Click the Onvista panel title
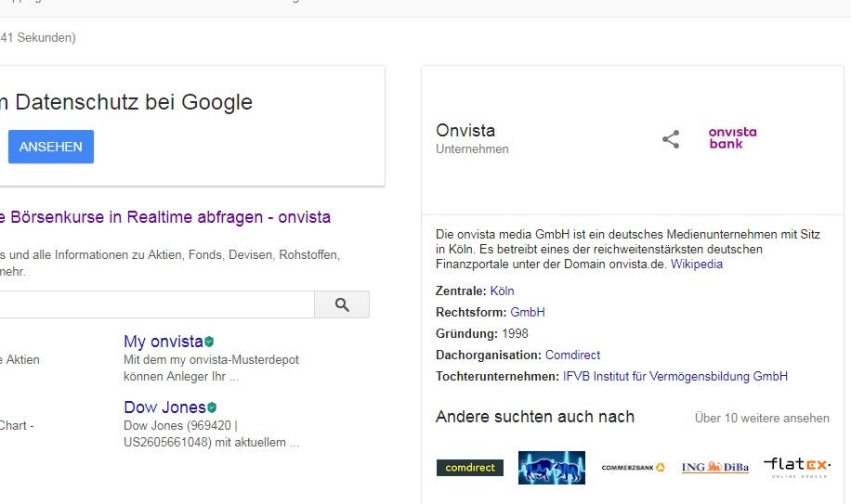Viewport: 851px width, 504px height. (x=465, y=131)
